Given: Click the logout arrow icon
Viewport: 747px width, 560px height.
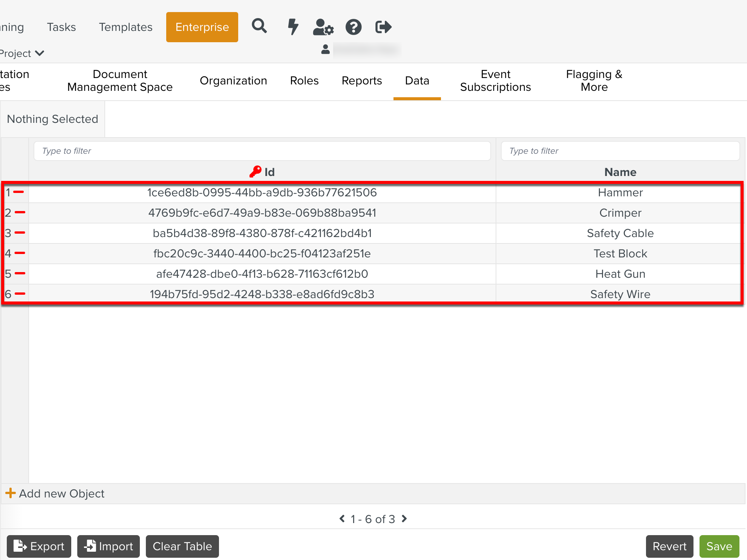Looking at the screenshot, I should (x=383, y=27).
